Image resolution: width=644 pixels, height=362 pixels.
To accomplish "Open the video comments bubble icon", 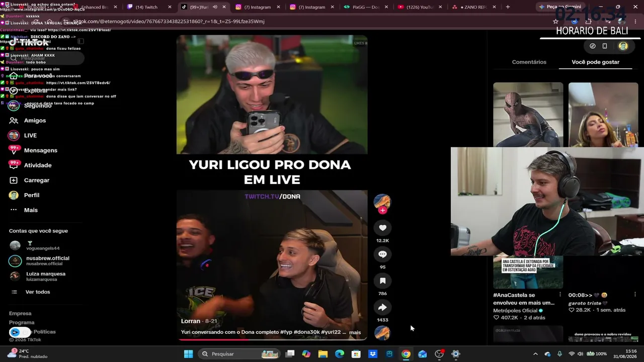I will click(x=382, y=254).
